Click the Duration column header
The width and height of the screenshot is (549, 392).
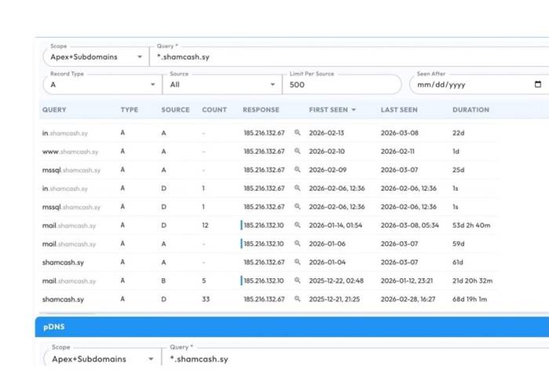(x=471, y=110)
